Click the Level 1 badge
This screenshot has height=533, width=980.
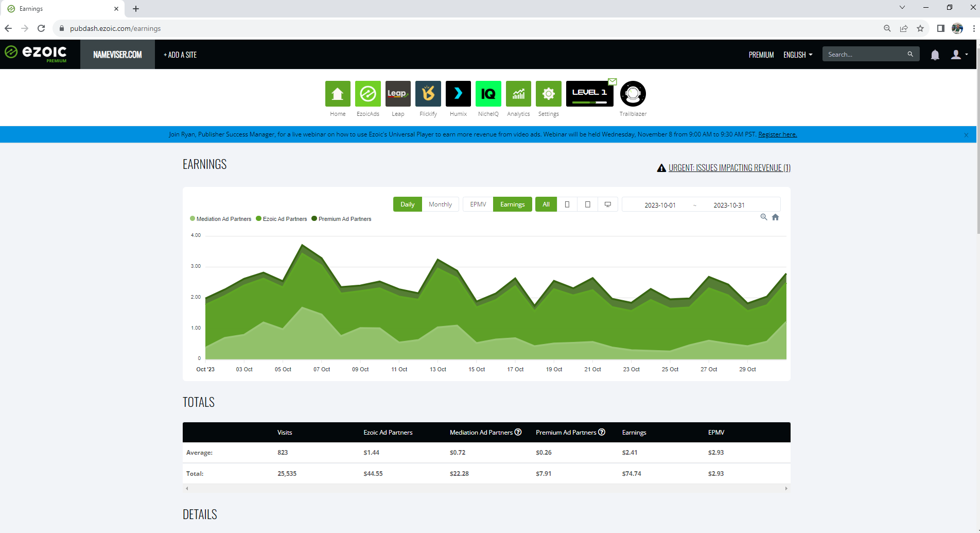590,94
